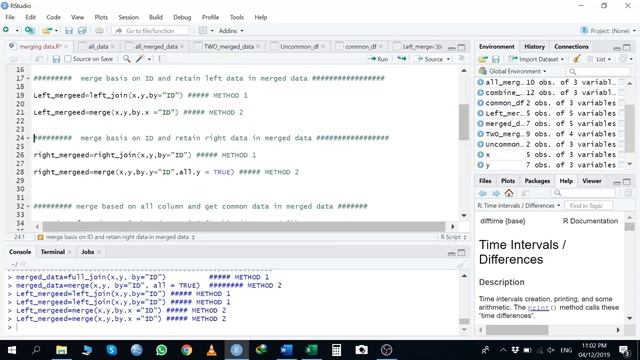Image resolution: width=640 pixels, height=360 pixels.
Task: Open the Session menu
Action: click(129, 17)
